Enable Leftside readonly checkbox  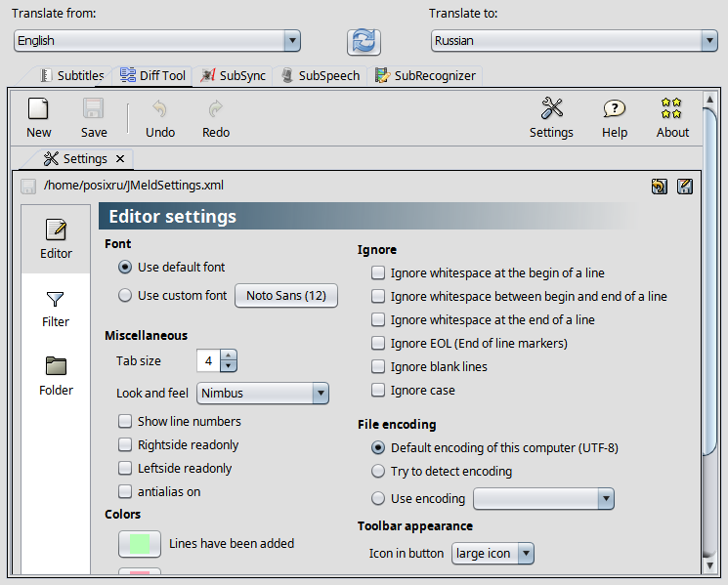coord(125,468)
